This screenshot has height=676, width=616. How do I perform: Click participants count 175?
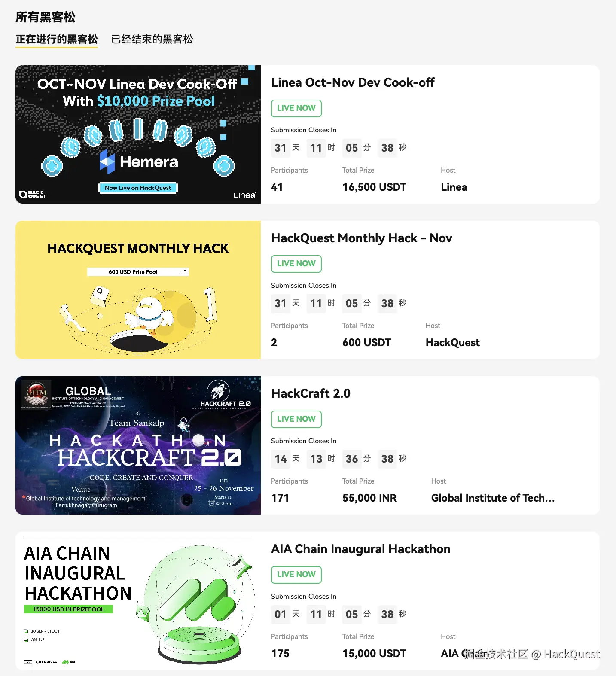[x=280, y=654]
